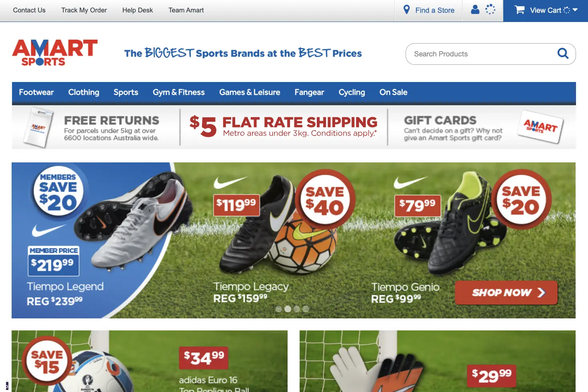Select the third carousel progress dot
This screenshot has width=588, height=392.
[x=297, y=309]
